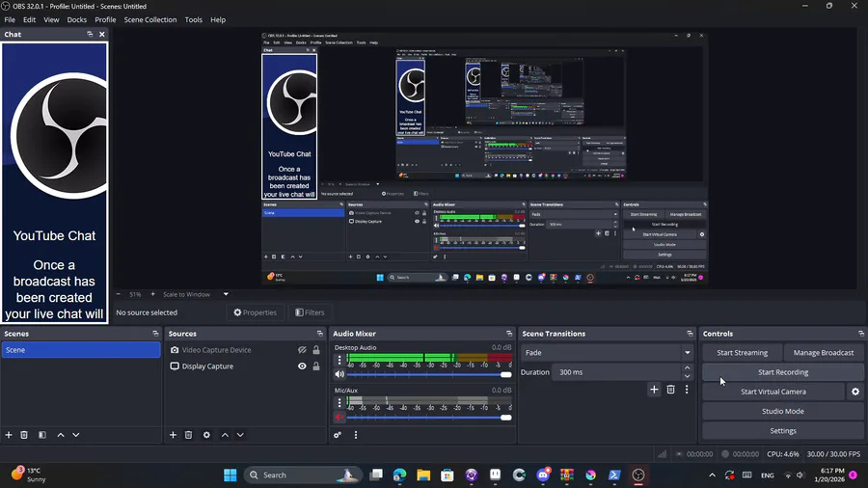Mute Desktop Audio
The height and width of the screenshot is (488, 868).
[339, 374]
